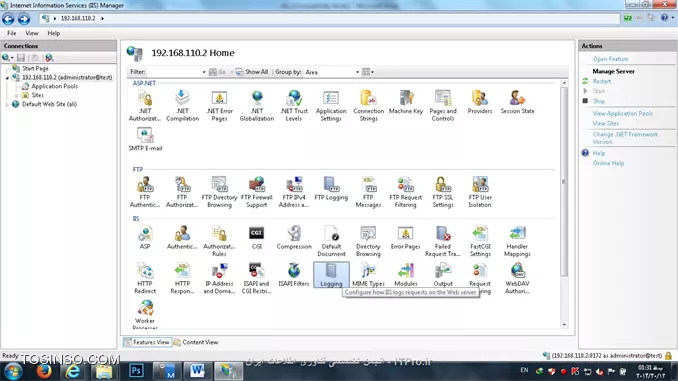Open the FTP Directory Browsing feature
Viewport: 678px width, 381px height.
point(219,192)
